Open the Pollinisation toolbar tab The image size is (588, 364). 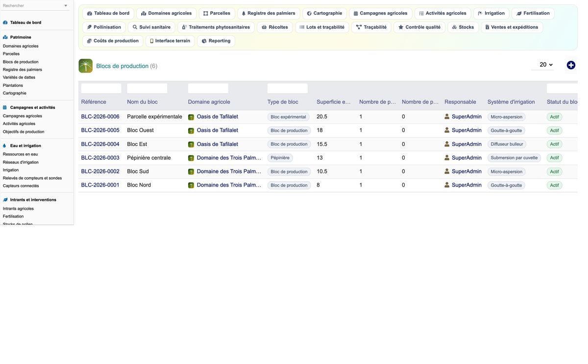104,27
